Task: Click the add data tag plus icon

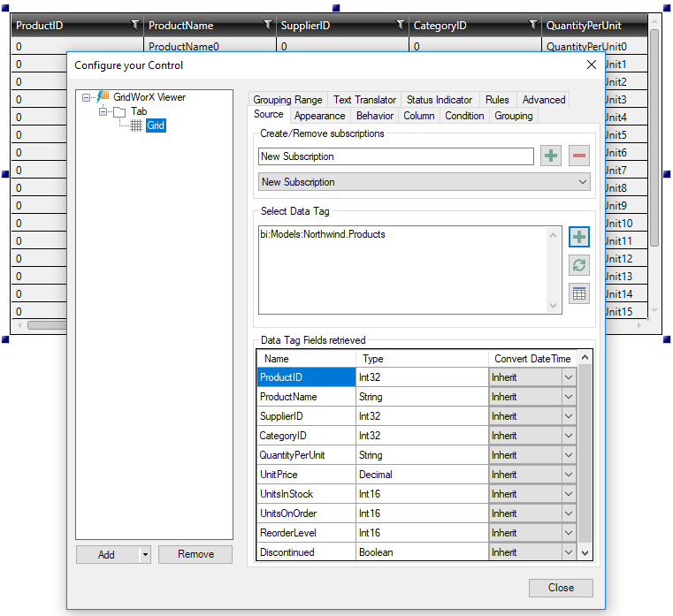Action: [579, 237]
